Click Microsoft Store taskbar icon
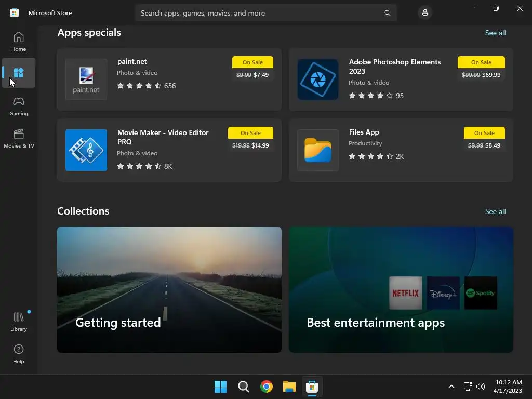Screen dimensions: 532x399 312,387
